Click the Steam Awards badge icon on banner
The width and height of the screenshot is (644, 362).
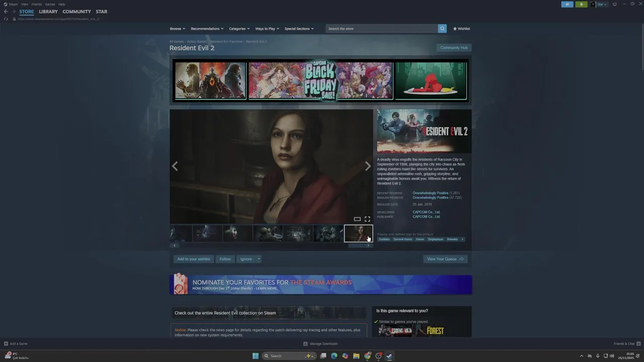181,284
